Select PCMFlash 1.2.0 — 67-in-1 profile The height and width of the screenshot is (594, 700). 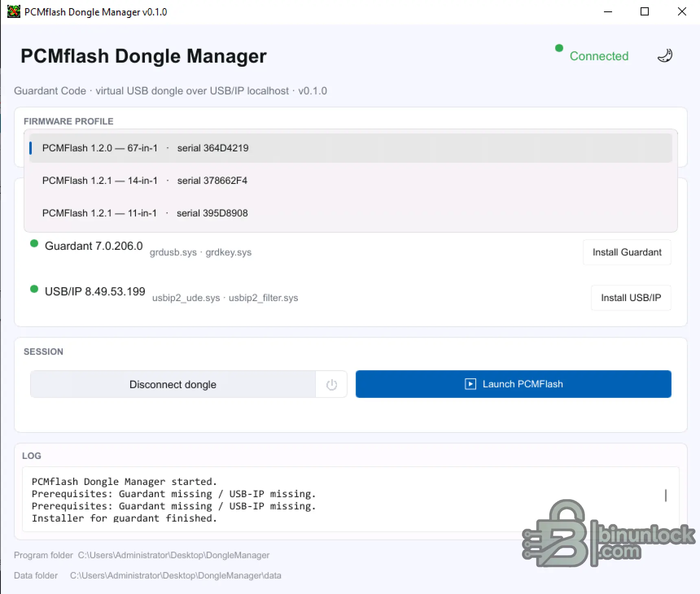[351, 148]
